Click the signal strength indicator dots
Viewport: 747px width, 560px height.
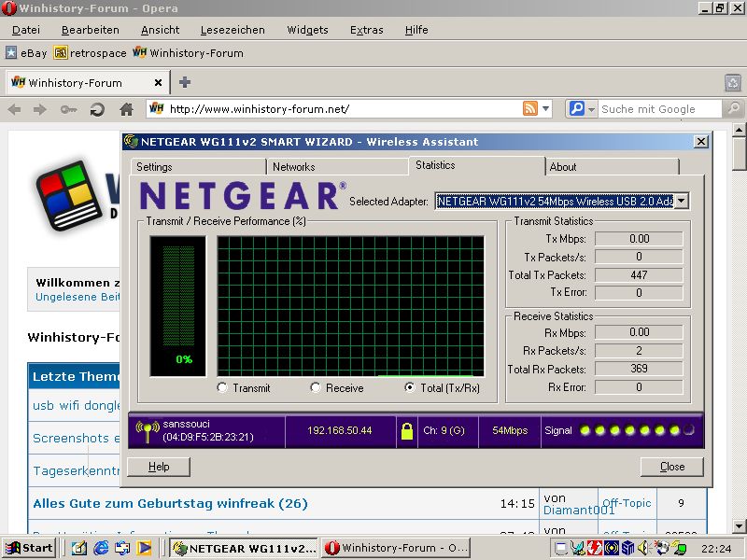(637, 430)
